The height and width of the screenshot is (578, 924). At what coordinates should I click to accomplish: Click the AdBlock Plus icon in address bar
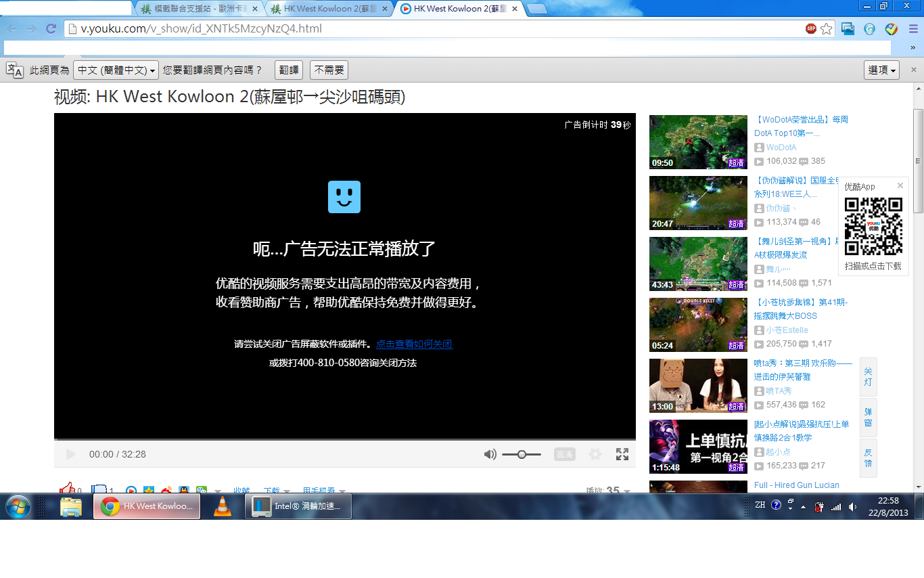(x=811, y=28)
